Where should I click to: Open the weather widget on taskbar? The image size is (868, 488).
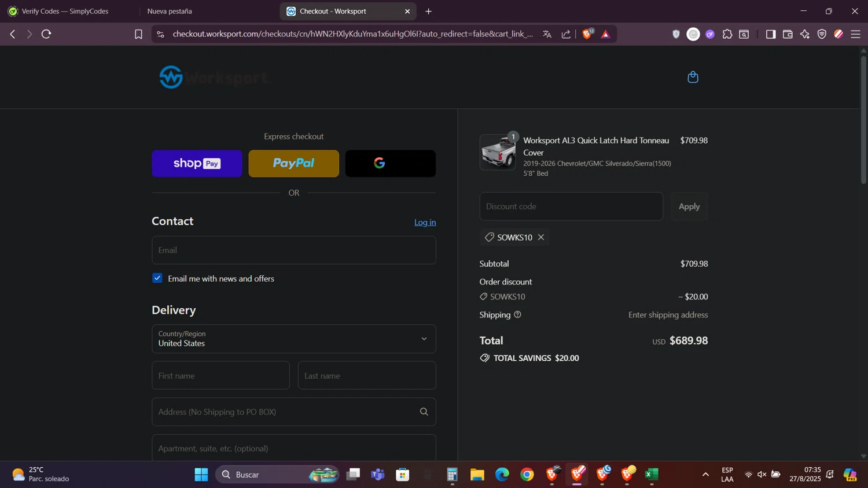point(41,475)
